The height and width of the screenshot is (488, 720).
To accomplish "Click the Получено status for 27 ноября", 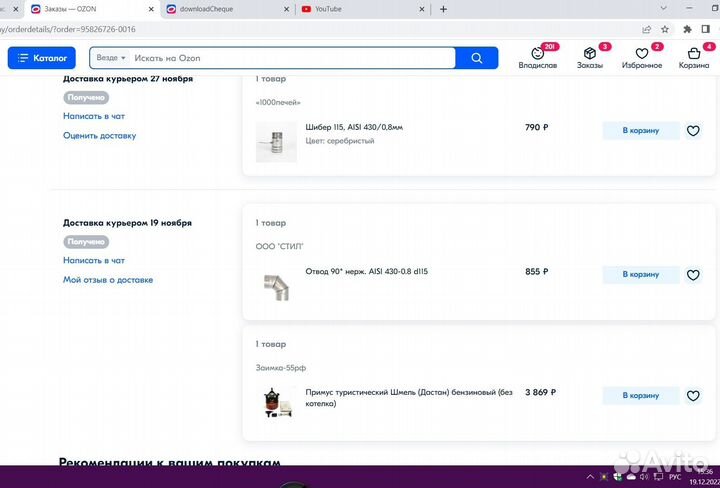I will 86,97.
